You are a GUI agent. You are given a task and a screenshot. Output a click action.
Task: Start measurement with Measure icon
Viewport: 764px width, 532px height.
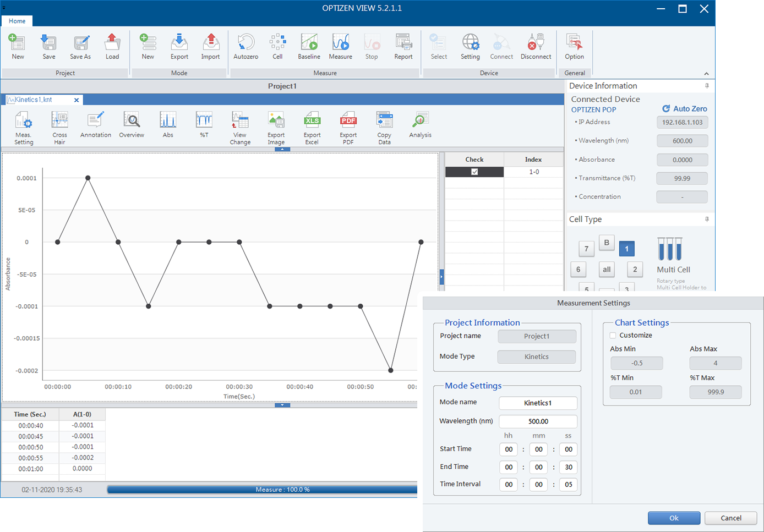(340, 43)
